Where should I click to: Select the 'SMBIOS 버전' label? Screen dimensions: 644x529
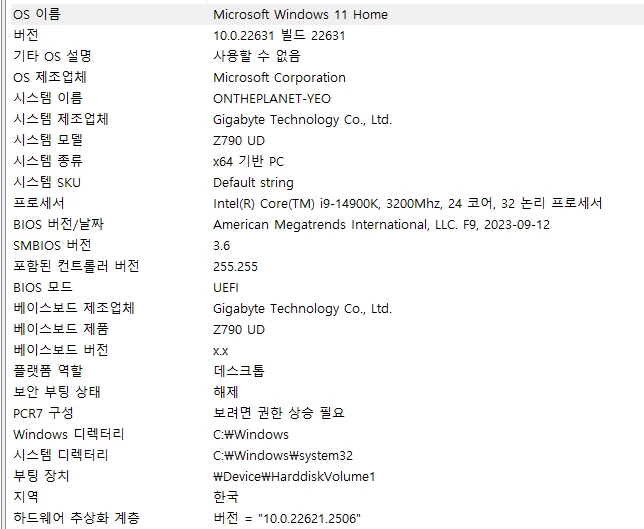(52, 245)
